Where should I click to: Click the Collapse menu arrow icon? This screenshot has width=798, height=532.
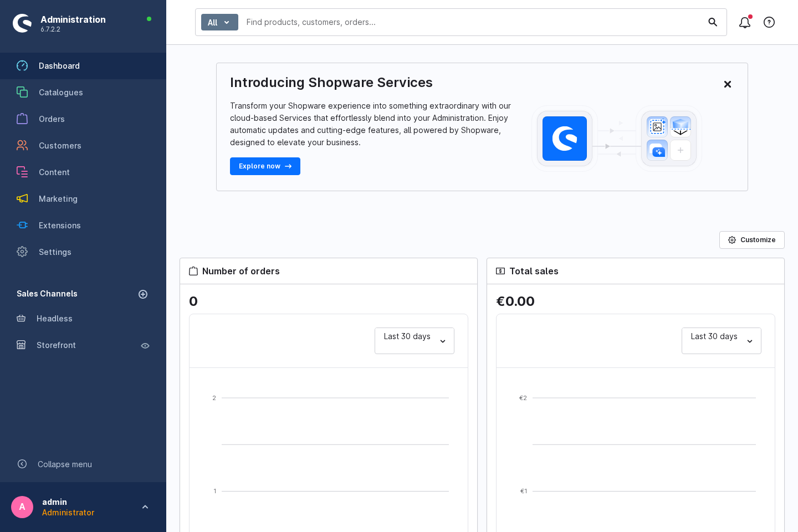22,464
